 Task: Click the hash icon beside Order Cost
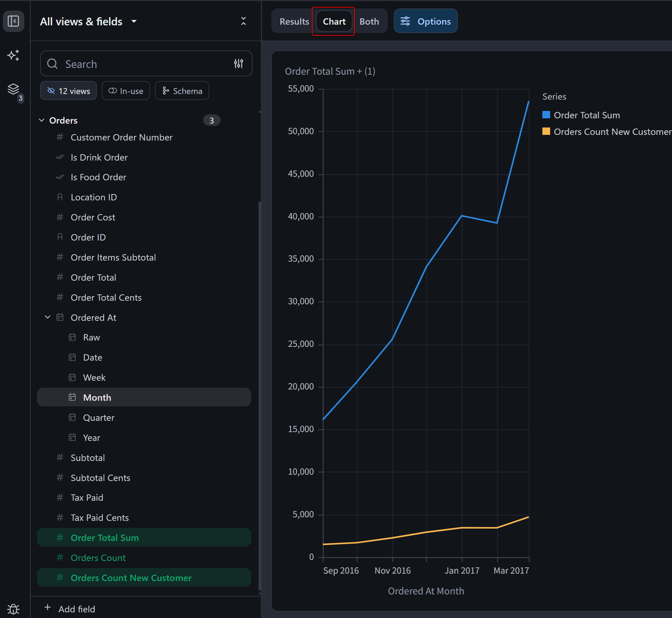[x=60, y=217]
